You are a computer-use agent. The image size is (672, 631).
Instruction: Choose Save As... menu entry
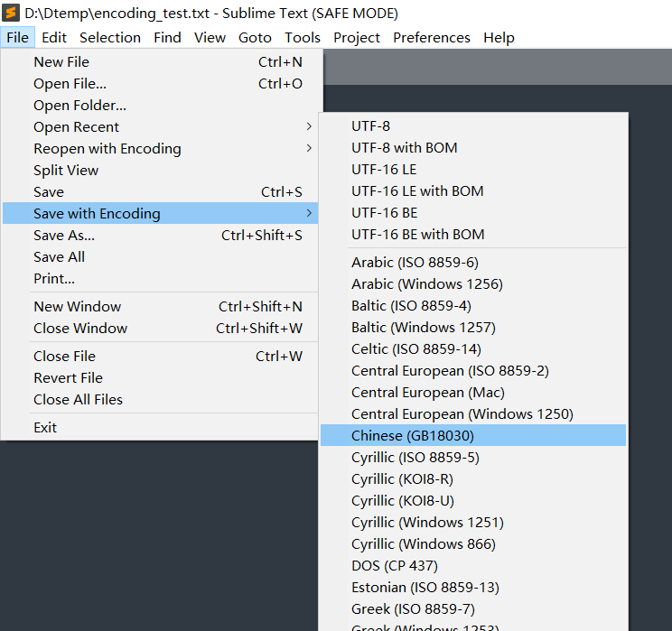pyautogui.click(x=160, y=236)
